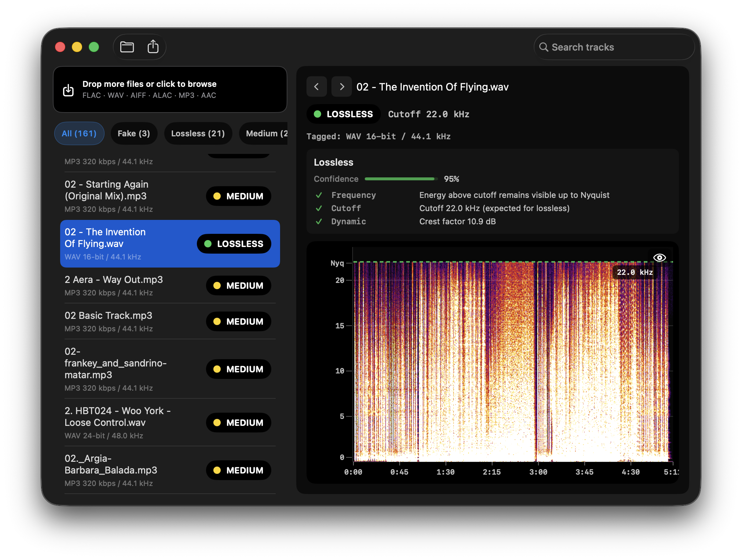Click MEDIUM badge on Basic Track row
The width and height of the screenshot is (742, 560).
(x=239, y=321)
